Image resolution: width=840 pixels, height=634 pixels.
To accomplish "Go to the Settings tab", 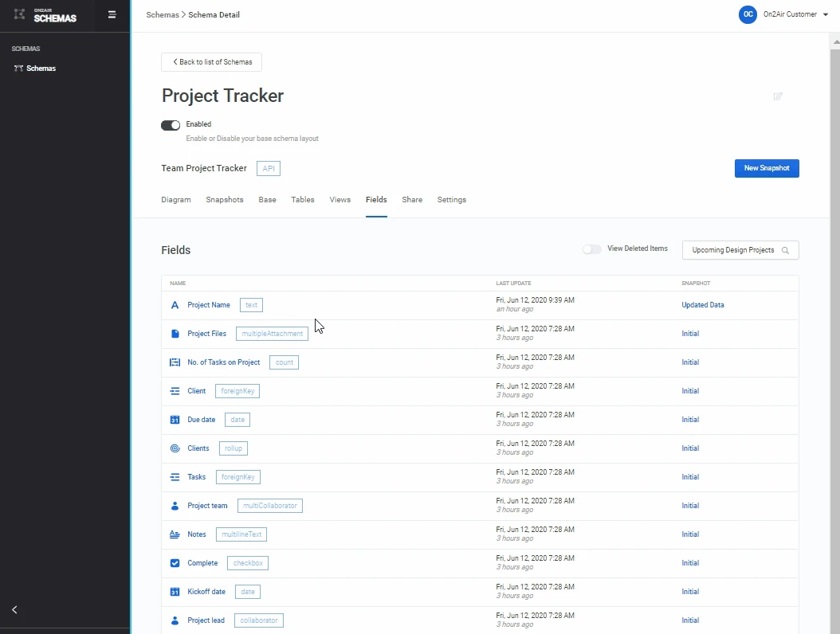I will click(452, 200).
